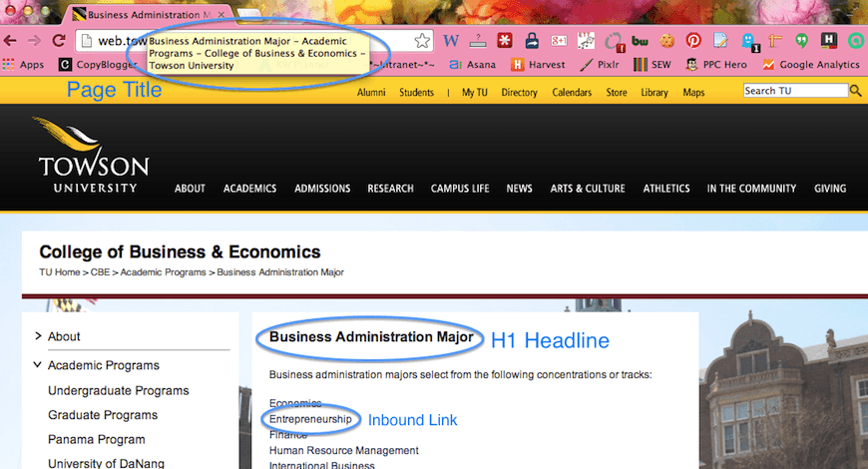The height and width of the screenshot is (469, 868).
Task: Open the Library link
Action: pyautogui.click(x=654, y=92)
